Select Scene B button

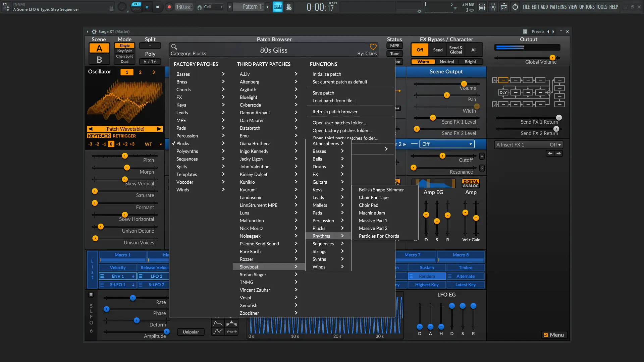pyautogui.click(x=99, y=60)
